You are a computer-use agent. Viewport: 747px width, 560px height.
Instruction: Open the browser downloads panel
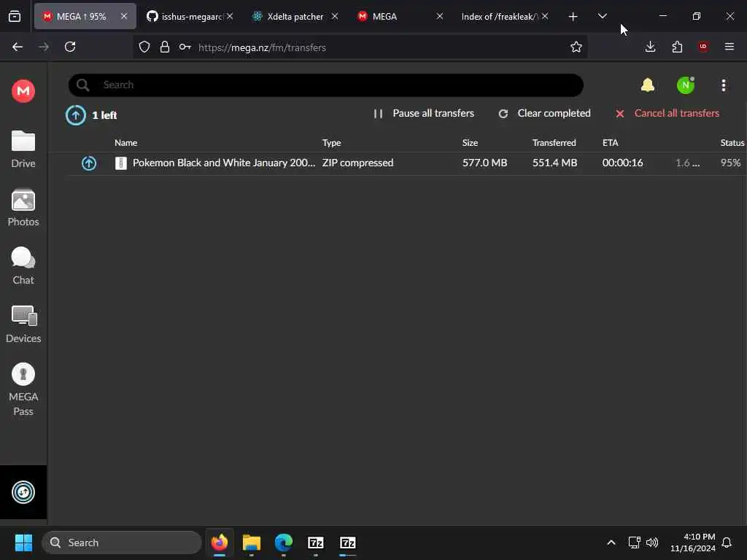(x=650, y=47)
